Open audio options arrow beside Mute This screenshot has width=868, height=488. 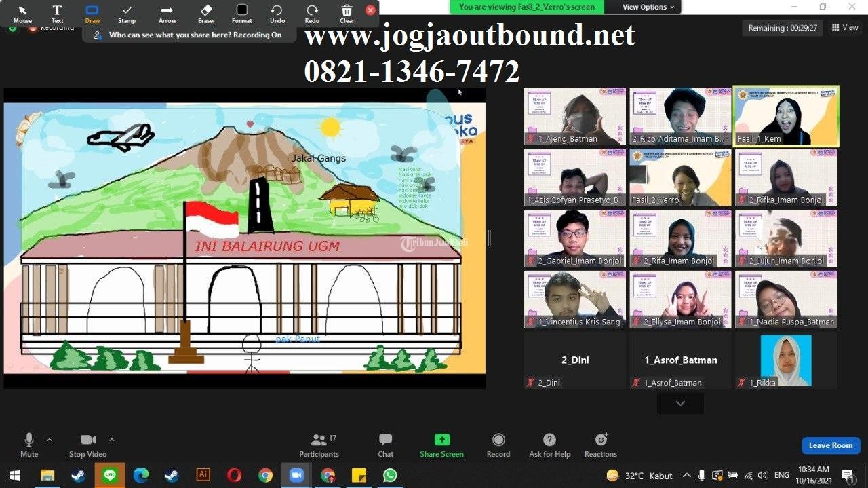click(50, 440)
